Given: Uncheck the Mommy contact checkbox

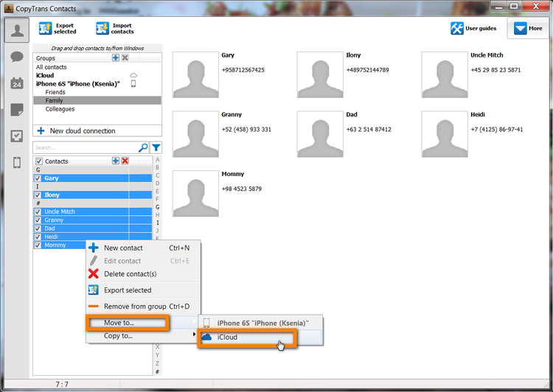Looking at the screenshot, I should (x=38, y=245).
